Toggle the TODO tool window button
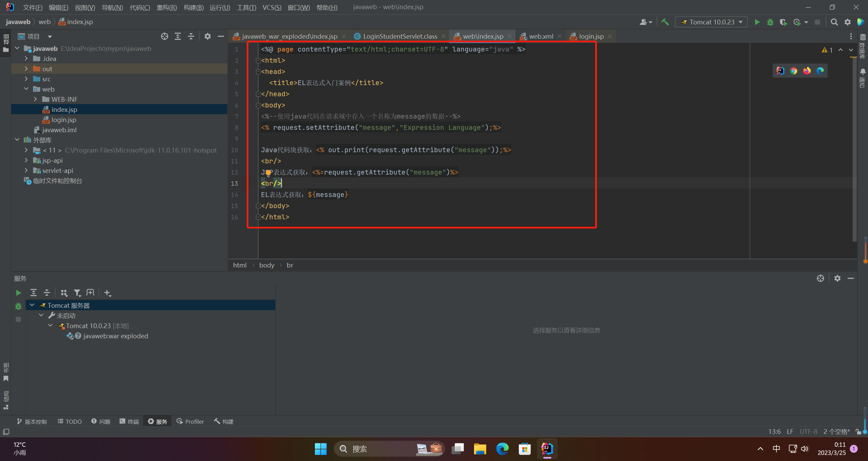868x461 pixels. point(70,421)
